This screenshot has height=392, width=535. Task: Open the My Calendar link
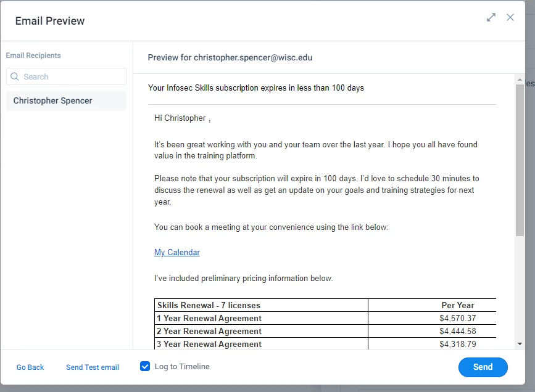coord(176,252)
